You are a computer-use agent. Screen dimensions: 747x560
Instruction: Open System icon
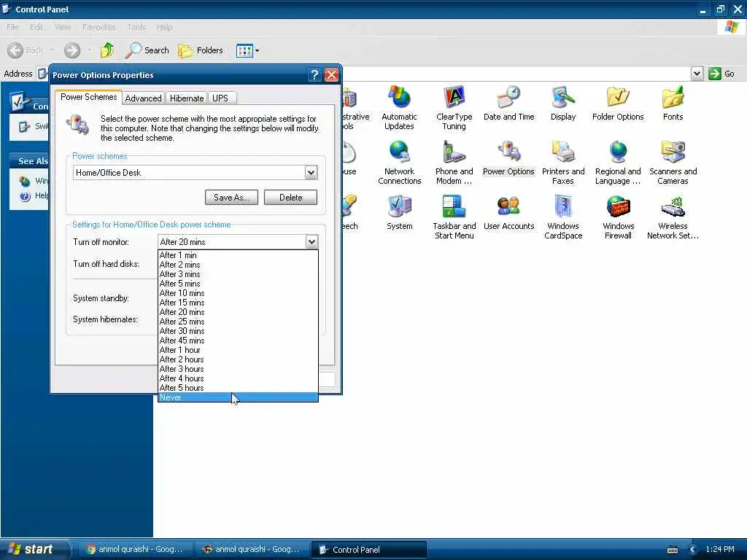[399, 214]
